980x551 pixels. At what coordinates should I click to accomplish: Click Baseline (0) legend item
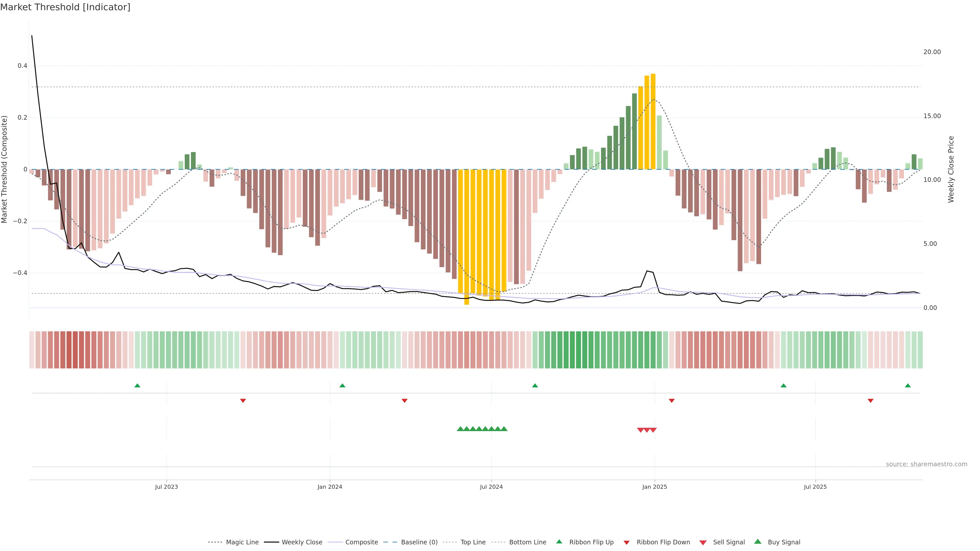coord(419,542)
